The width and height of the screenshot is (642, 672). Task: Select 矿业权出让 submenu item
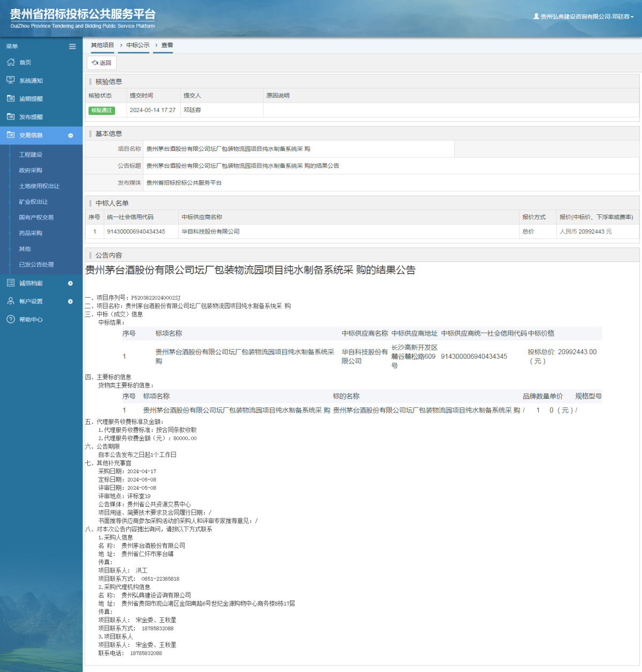33,202
